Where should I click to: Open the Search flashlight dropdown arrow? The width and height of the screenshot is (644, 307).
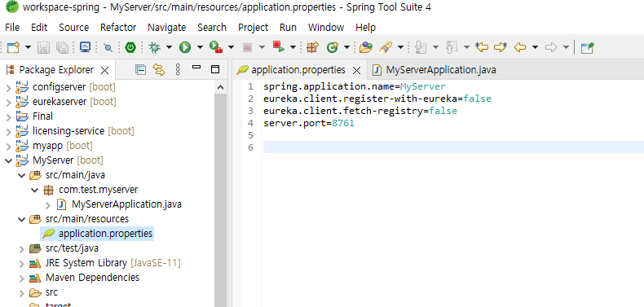click(400, 47)
